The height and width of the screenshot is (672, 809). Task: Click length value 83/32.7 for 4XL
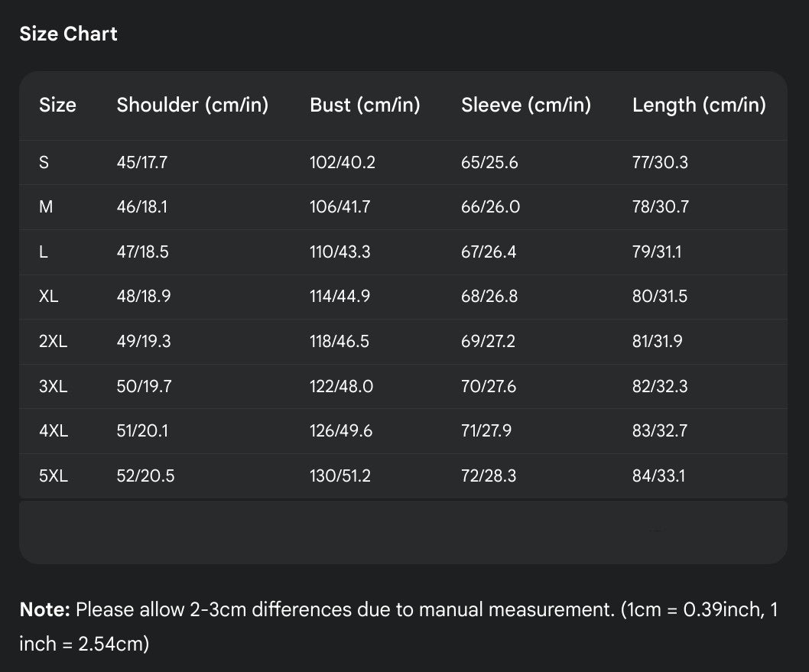click(x=659, y=430)
